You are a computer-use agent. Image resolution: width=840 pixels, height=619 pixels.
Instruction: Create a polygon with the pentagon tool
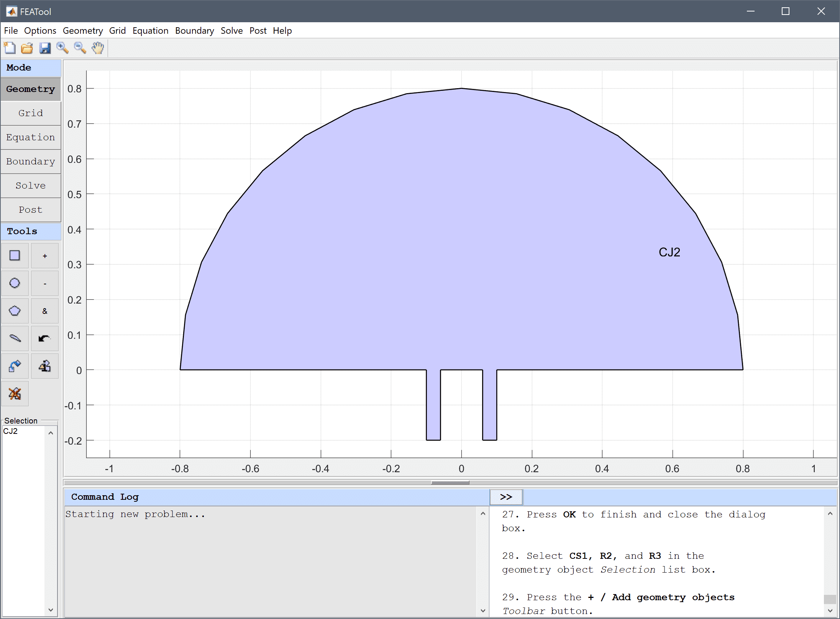point(15,310)
